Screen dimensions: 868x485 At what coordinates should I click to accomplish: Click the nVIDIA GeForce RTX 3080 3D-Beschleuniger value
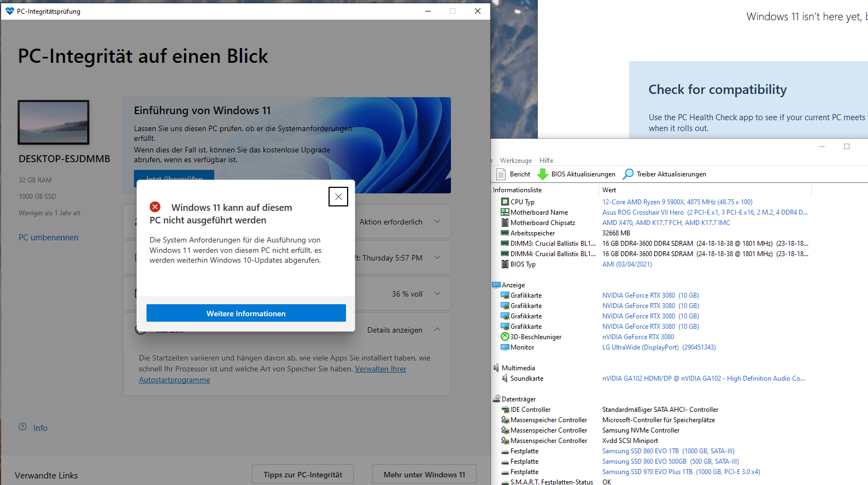[x=638, y=336]
